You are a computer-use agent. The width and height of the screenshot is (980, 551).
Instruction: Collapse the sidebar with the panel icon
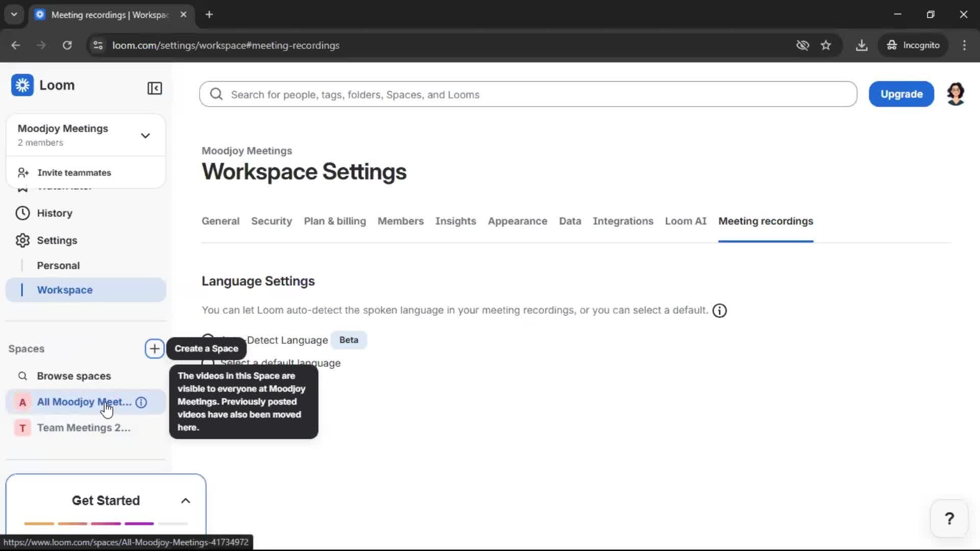(155, 88)
